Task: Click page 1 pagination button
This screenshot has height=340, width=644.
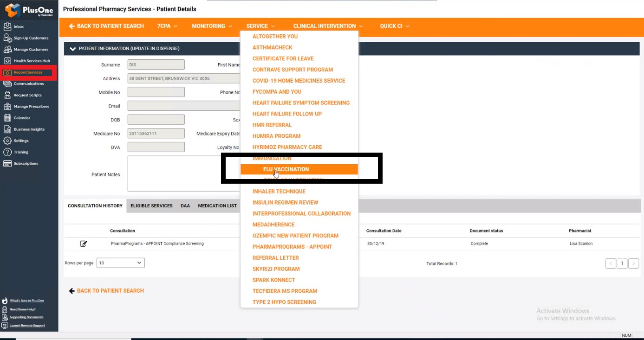Action: point(622,263)
